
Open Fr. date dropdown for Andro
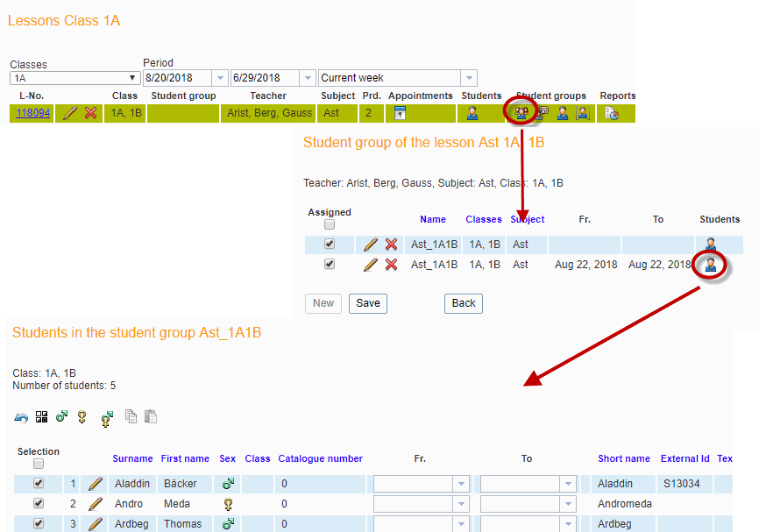pyautogui.click(x=461, y=504)
